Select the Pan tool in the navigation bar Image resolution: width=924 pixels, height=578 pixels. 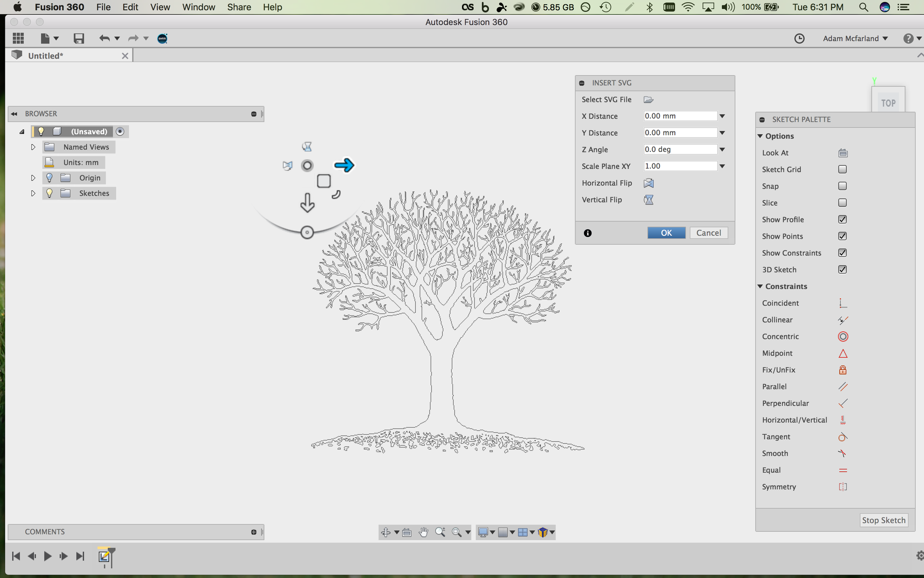coord(423,532)
